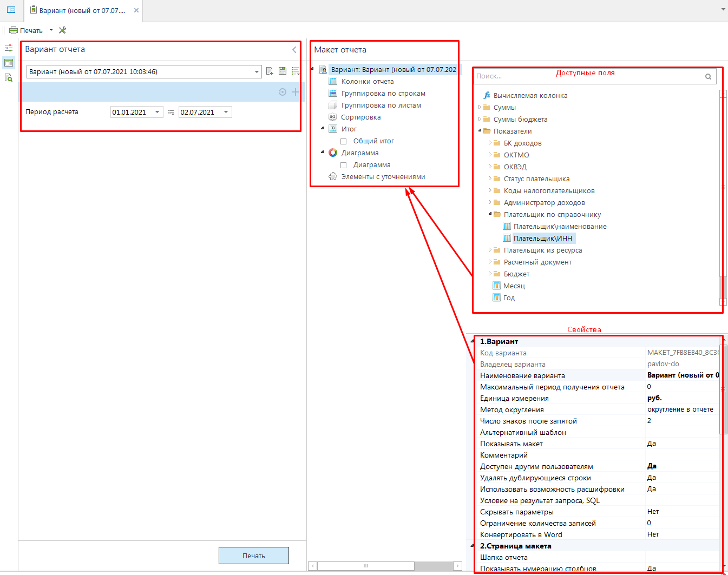Click the Печать toolbar button
Screen dimensions: 728x575
pyautogui.click(x=25, y=30)
